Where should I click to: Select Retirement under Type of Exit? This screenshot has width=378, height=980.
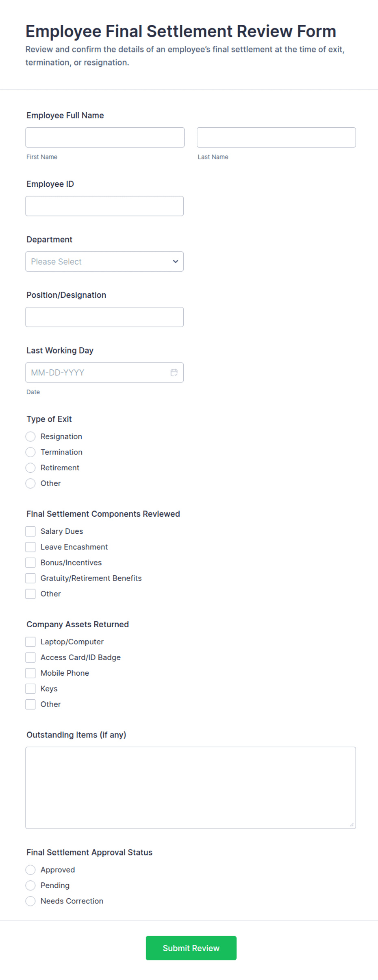pyautogui.click(x=30, y=467)
